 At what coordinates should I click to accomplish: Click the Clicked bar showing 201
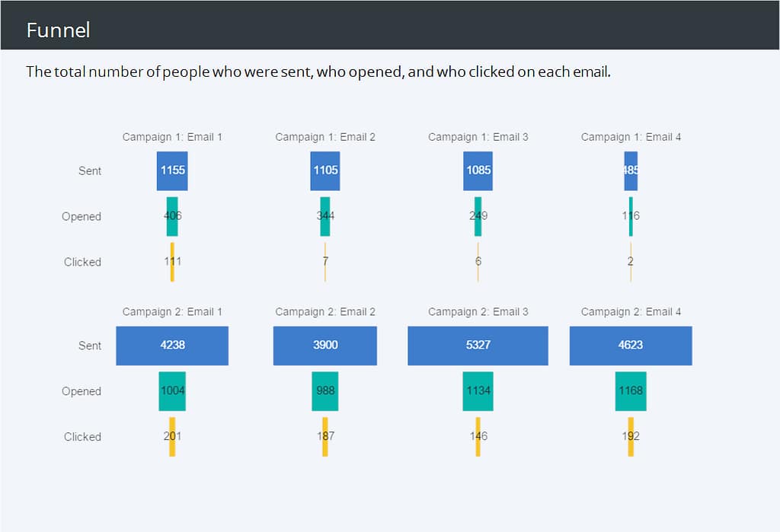click(x=172, y=437)
